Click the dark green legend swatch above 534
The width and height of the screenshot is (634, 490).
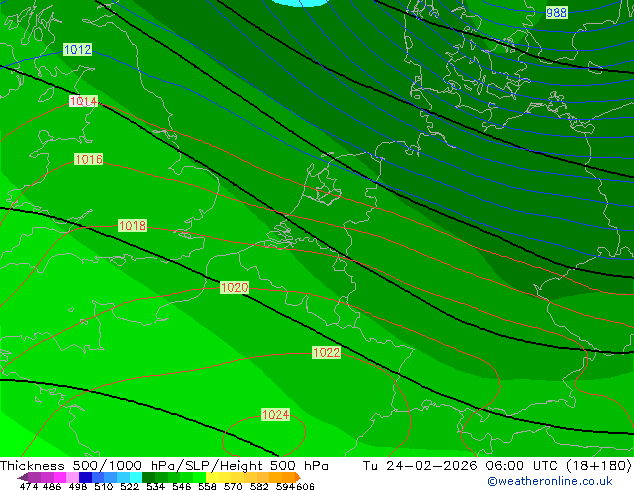click(148, 477)
